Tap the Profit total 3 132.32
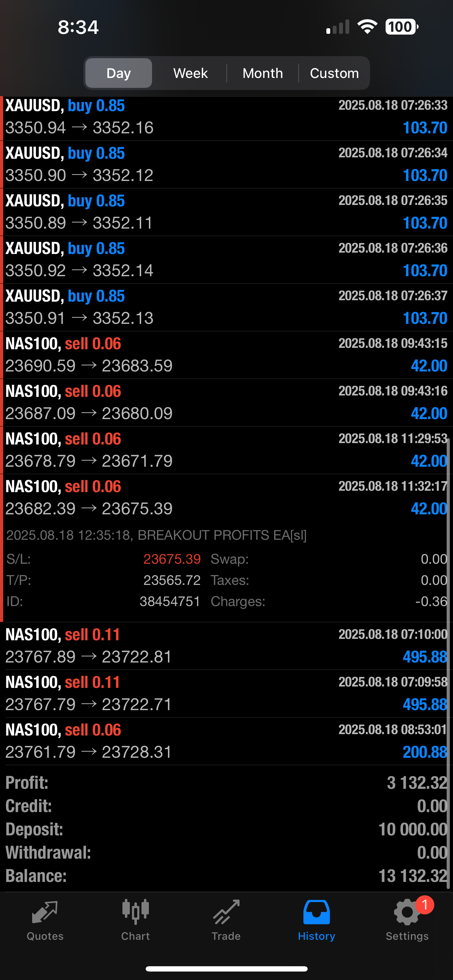This screenshot has width=453, height=980. [x=417, y=783]
